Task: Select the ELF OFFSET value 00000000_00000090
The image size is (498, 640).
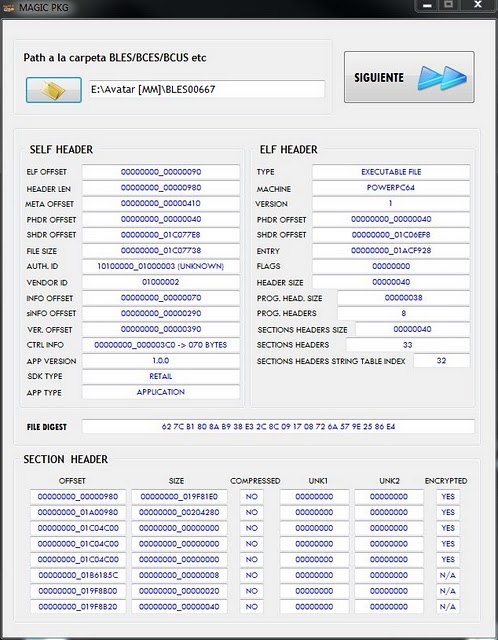Action: pos(161,172)
